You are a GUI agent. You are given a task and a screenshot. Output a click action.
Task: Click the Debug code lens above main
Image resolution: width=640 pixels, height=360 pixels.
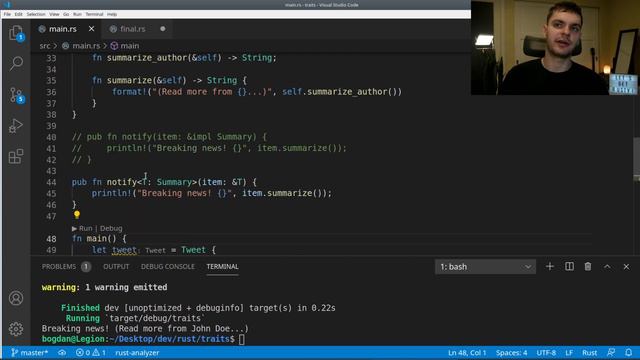pos(111,228)
